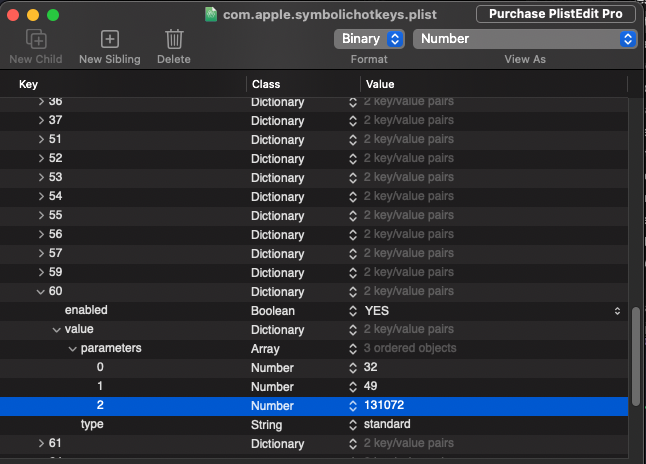Select parameter index 1 key
Image resolution: width=646 pixels, height=464 pixels.
coord(100,386)
